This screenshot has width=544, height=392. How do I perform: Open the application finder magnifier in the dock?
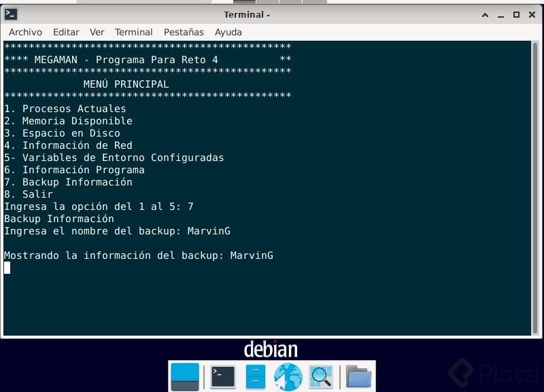[321, 377]
